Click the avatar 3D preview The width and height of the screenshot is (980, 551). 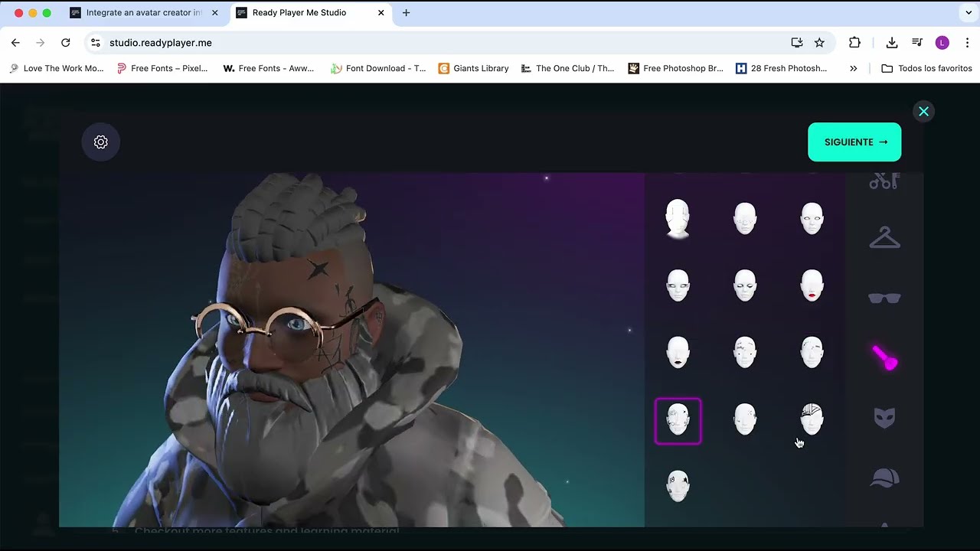[352, 350]
